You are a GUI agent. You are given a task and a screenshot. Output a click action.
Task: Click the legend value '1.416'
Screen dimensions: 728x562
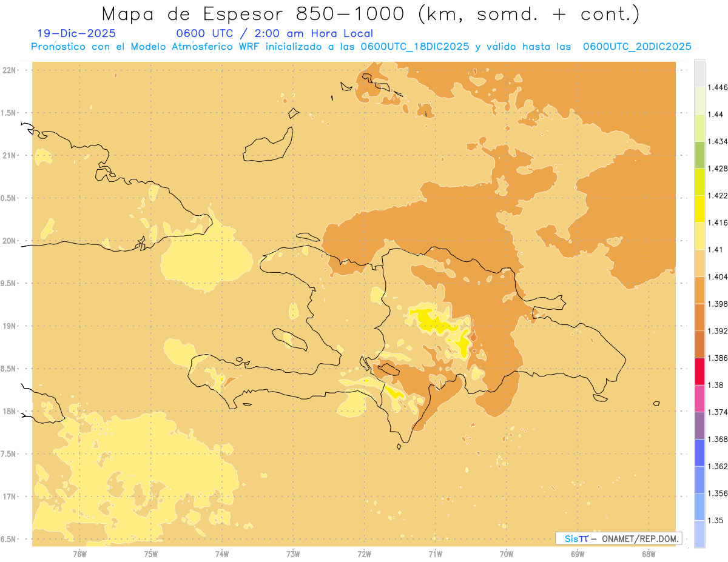pos(717,222)
